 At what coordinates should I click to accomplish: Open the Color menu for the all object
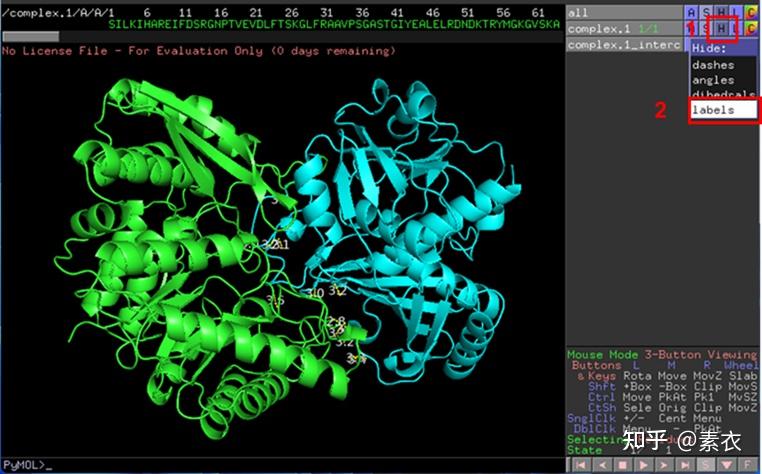pos(751,12)
